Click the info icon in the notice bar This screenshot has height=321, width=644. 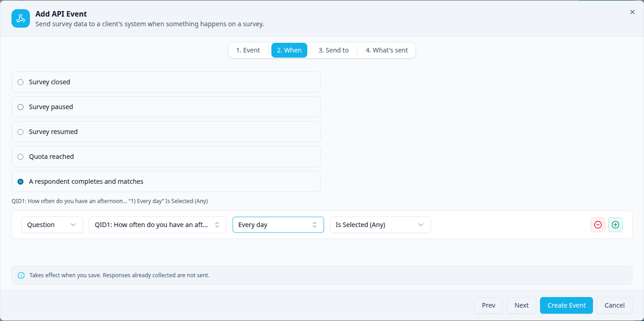pyautogui.click(x=21, y=275)
